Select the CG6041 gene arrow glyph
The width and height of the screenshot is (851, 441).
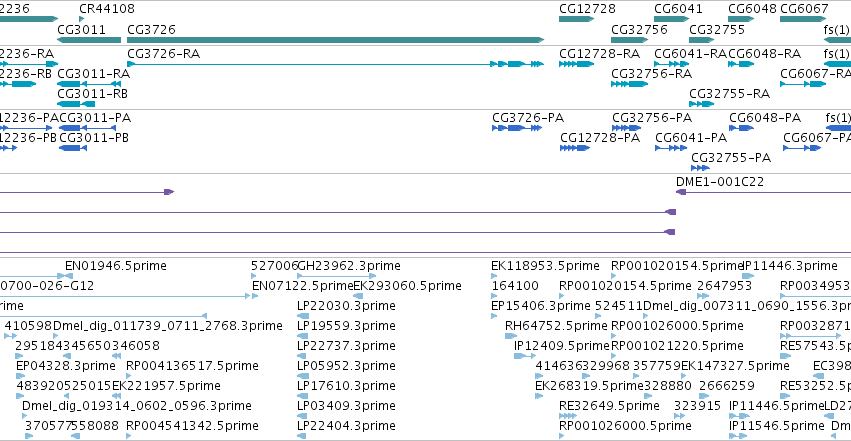(x=671, y=19)
